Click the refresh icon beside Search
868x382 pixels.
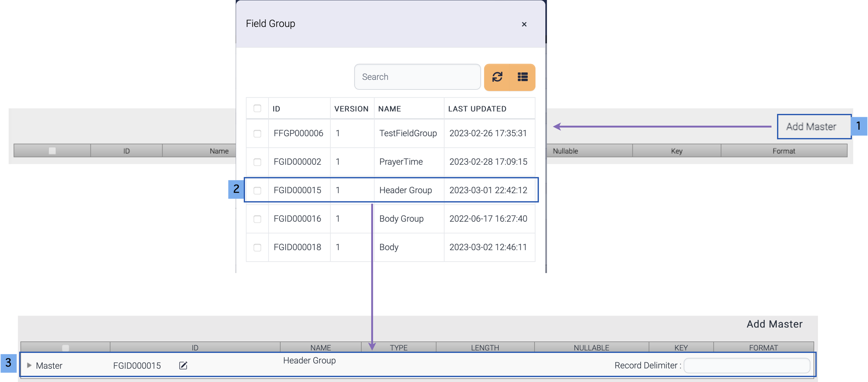tap(497, 77)
